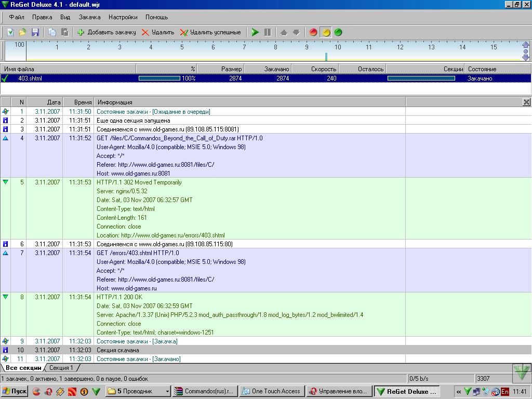
Task: Move download up with up arrow
Action: click(284, 32)
